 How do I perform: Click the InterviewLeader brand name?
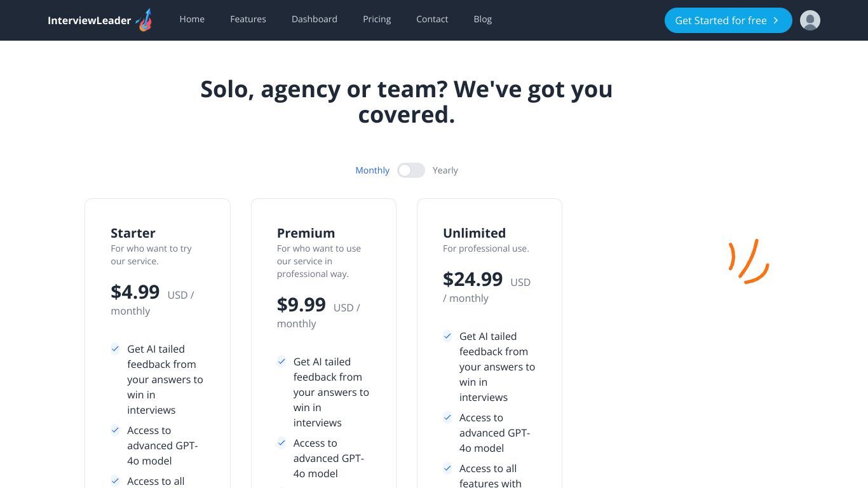point(90,20)
